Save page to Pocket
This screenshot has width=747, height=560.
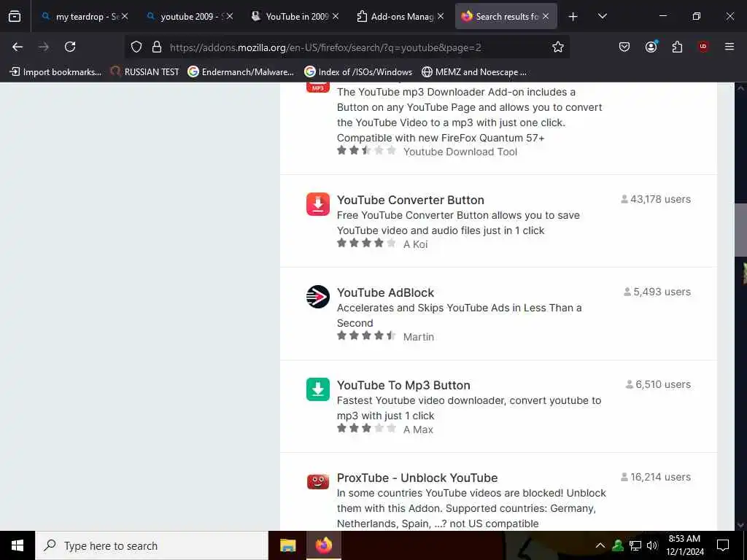[624, 47]
